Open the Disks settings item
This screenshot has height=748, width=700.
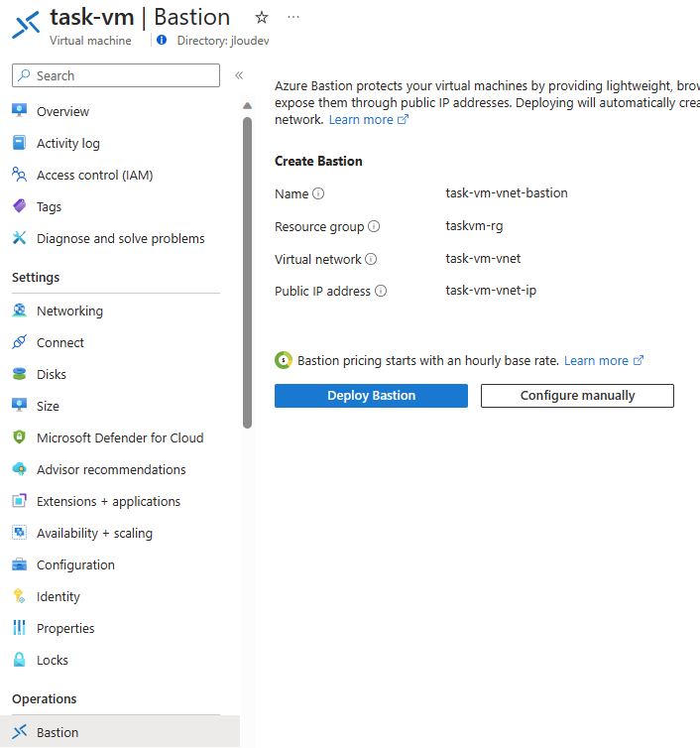[52, 374]
